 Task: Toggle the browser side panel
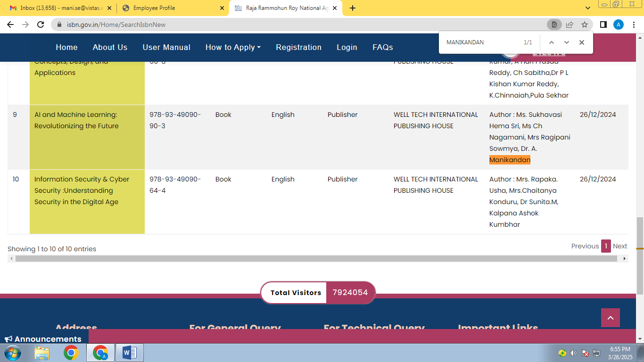(603, 25)
